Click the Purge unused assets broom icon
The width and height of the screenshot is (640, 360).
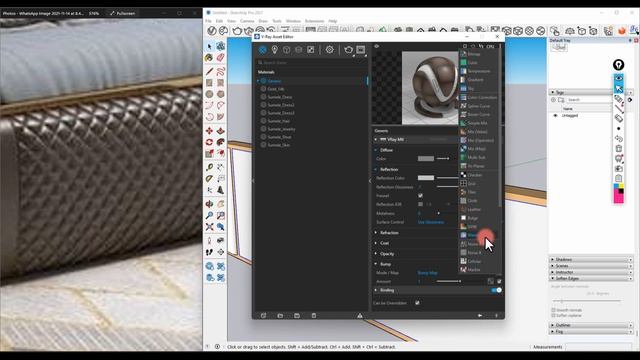click(360, 316)
